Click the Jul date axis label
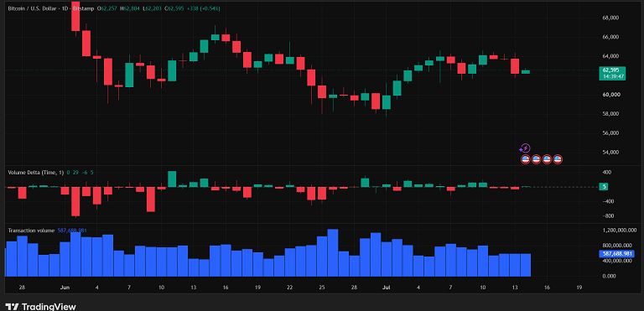This screenshot has width=644, height=311. tap(386, 288)
